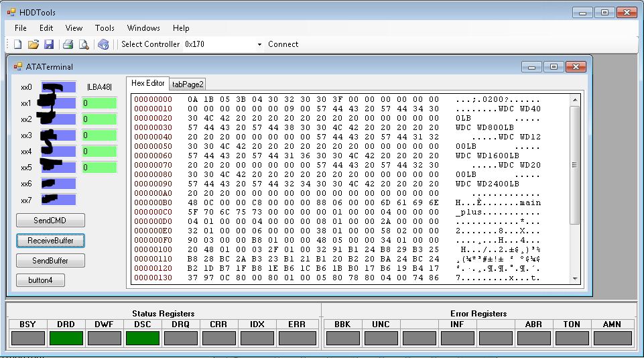Click the ATATerminal window icon
The image size is (644, 358).
[x=17, y=66]
